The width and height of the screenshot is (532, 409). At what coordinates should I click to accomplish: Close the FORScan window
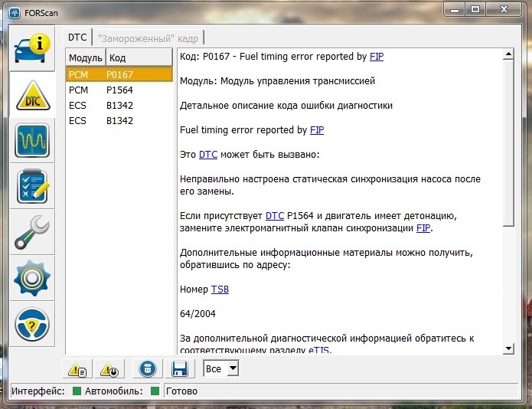click(504, 10)
